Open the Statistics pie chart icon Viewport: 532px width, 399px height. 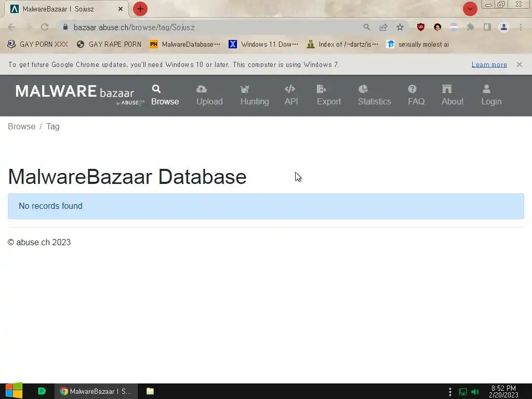pos(363,89)
